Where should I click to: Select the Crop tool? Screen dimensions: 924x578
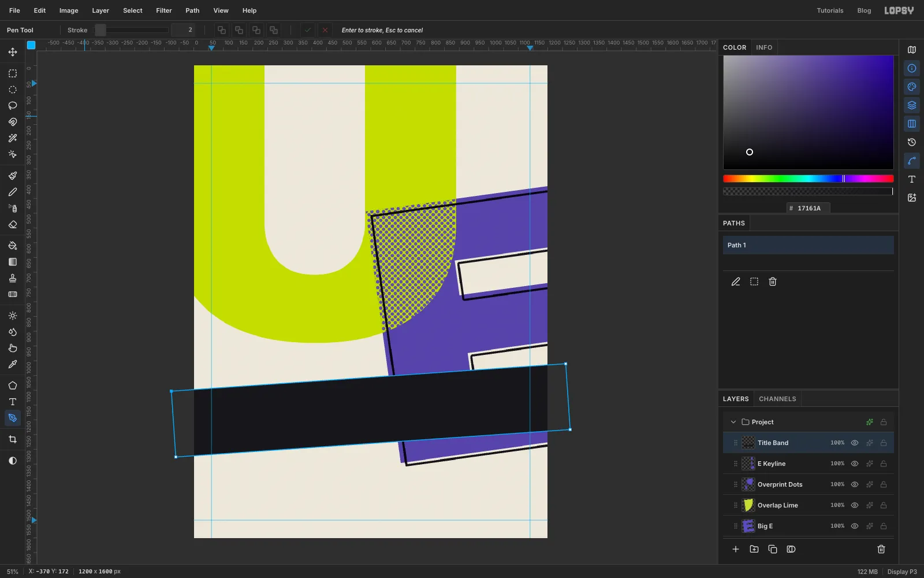pos(13,439)
